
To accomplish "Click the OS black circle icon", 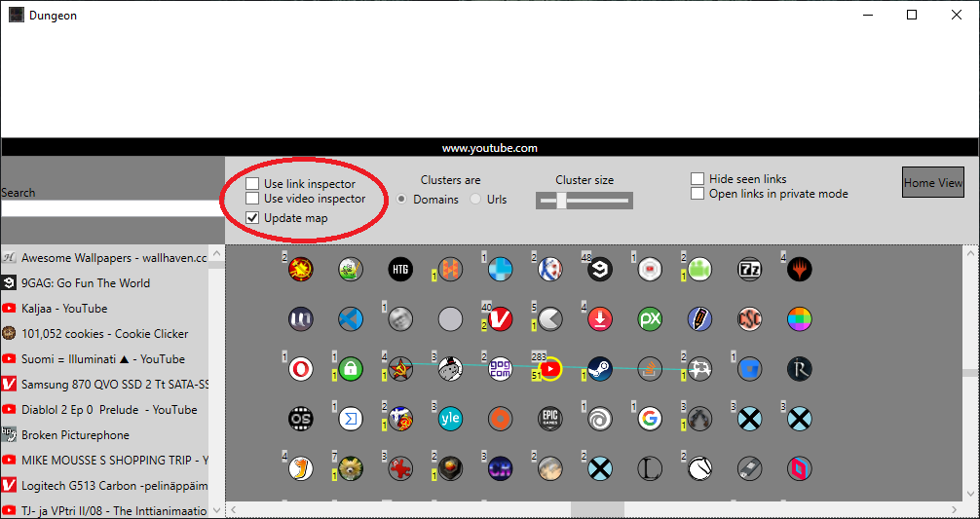I will point(301,419).
